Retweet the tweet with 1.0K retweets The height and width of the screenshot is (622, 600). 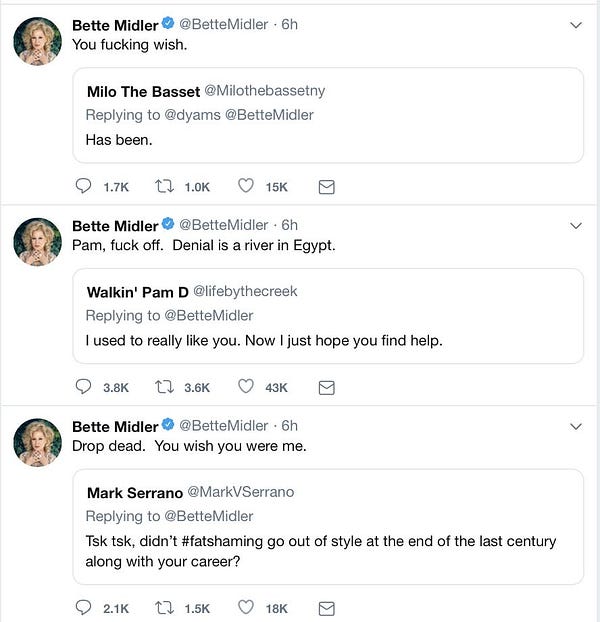coord(164,186)
